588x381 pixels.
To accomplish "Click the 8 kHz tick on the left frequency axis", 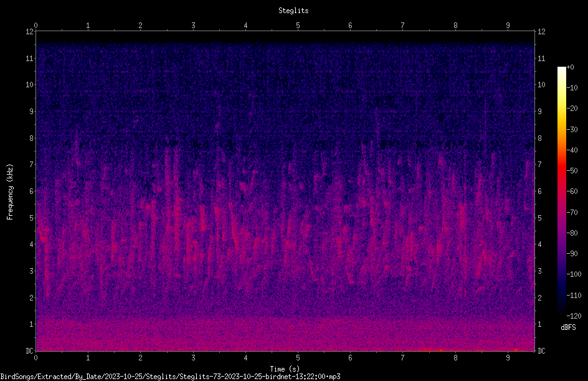I will (x=31, y=138).
